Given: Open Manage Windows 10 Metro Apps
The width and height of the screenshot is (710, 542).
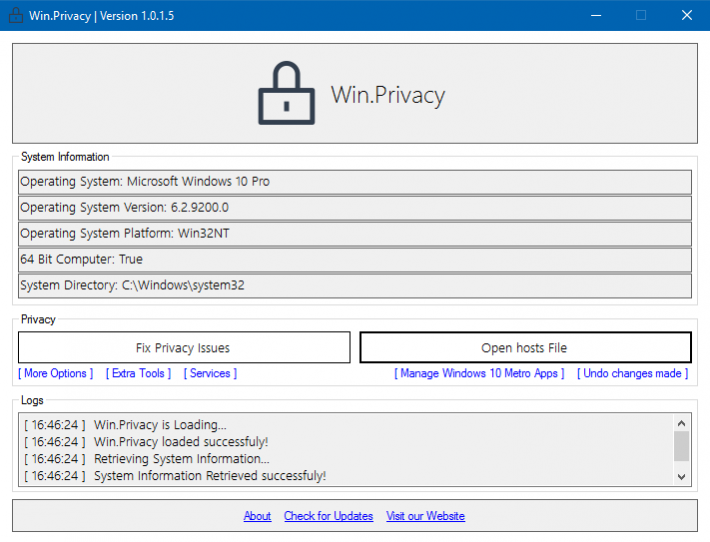Looking at the screenshot, I should [x=479, y=373].
